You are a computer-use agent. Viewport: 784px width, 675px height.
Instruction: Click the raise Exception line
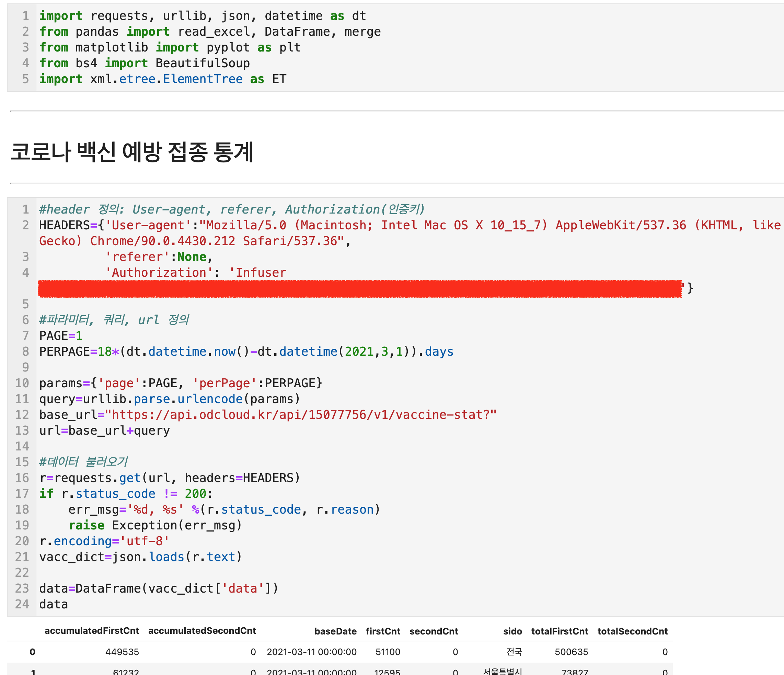[x=155, y=525]
